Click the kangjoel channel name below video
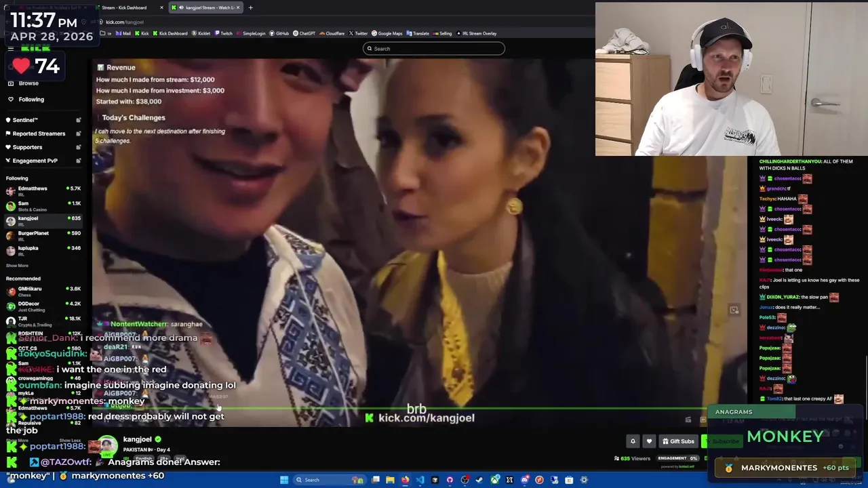The width and height of the screenshot is (868, 488). pyautogui.click(x=137, y=439)
